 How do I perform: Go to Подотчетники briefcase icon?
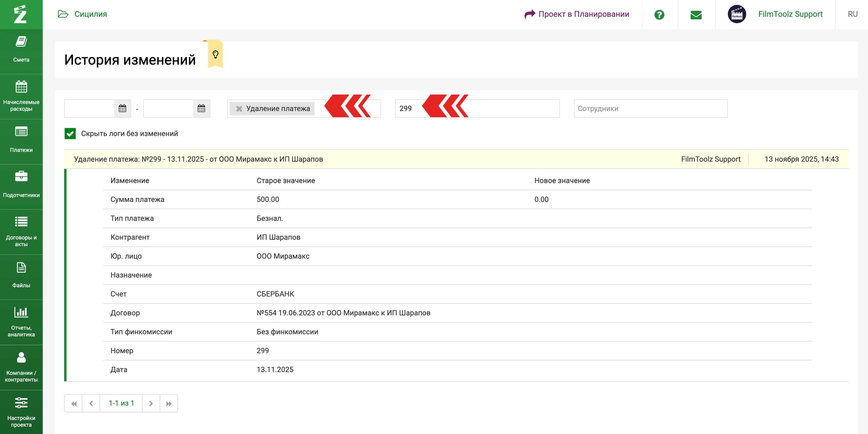point(21,176)
